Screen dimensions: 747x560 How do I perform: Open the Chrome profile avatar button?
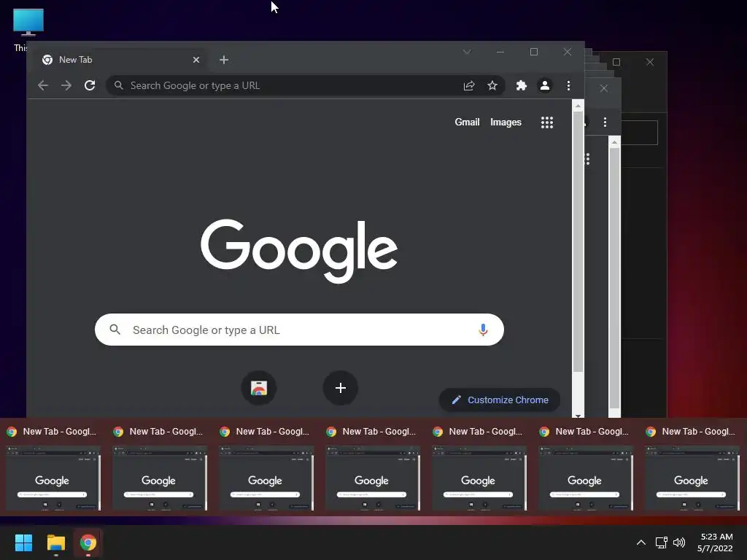(544, 86)
